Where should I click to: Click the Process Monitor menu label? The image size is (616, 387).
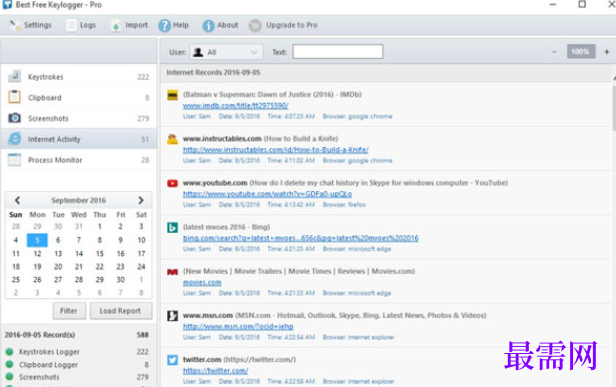[55, 160]
